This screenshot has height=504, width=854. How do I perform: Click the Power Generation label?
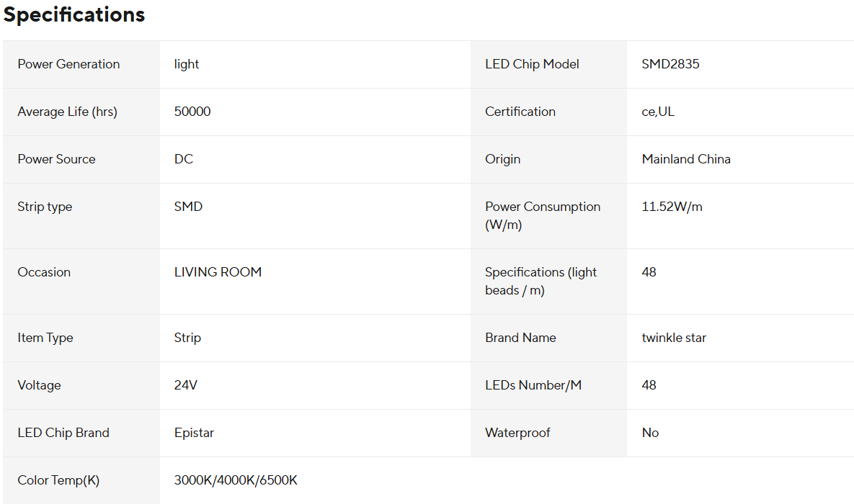68,64
